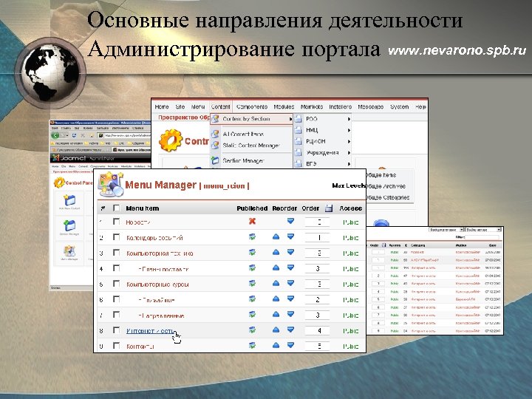
Task: Move Календарь событий up with blue arrow
Action: (276, 237)
